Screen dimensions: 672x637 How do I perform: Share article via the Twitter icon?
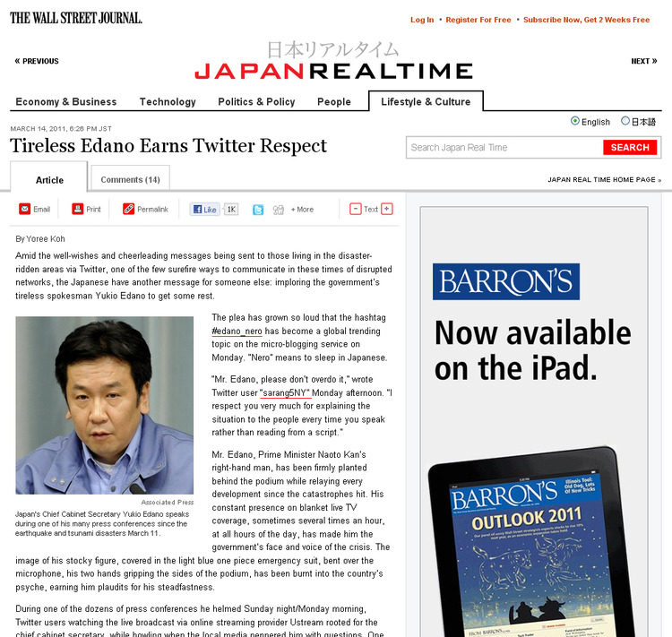click(257, 209)
